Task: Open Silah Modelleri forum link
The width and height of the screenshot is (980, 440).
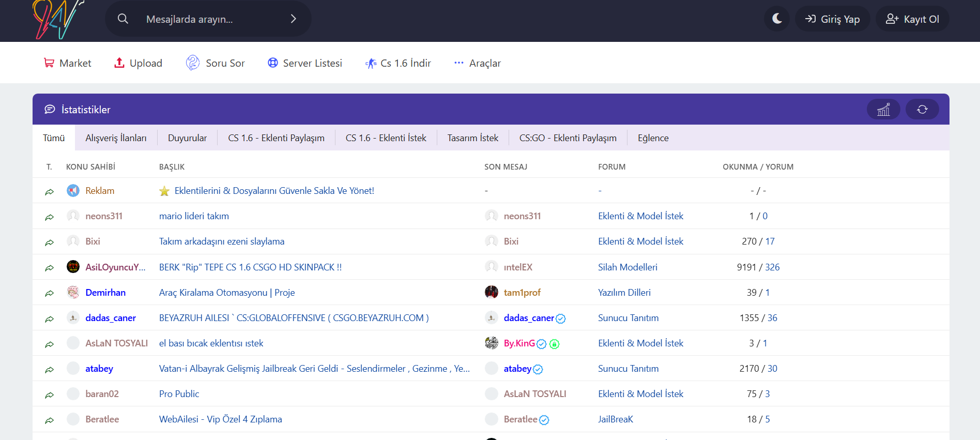Action: (x=627, y=267)
